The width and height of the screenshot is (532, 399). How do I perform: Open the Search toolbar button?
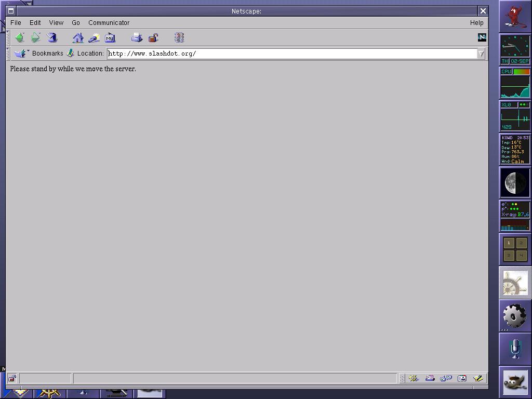pos(94,37)
